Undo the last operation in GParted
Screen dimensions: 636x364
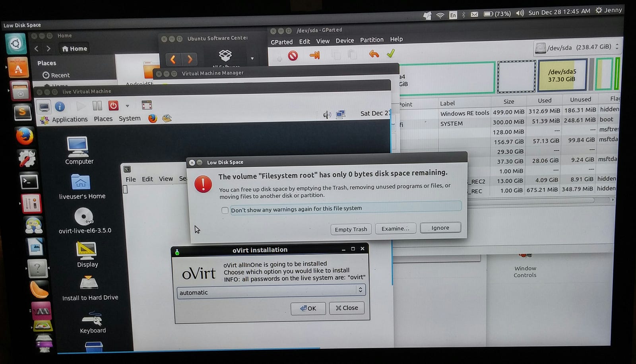coord(374,54)
